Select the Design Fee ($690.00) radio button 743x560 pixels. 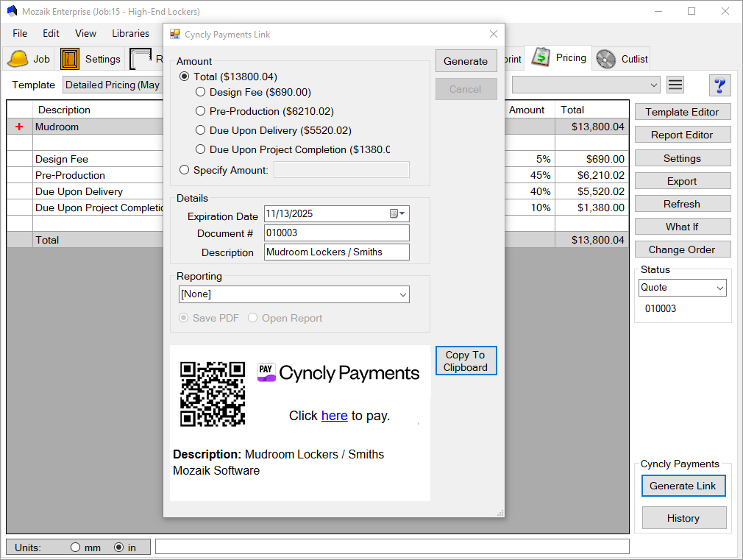[199, 91]
